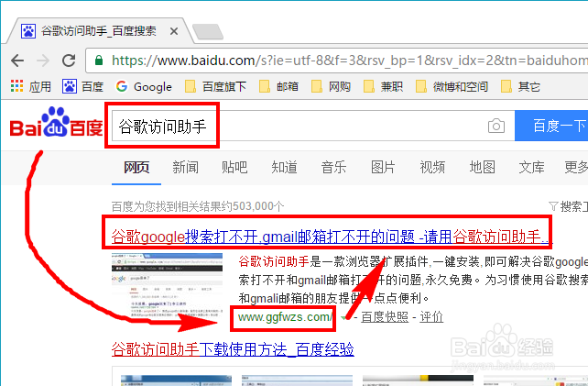Open the 百度旗下 bookmark folder
This screenshot has height=386, width=588.
pos(215,86)
